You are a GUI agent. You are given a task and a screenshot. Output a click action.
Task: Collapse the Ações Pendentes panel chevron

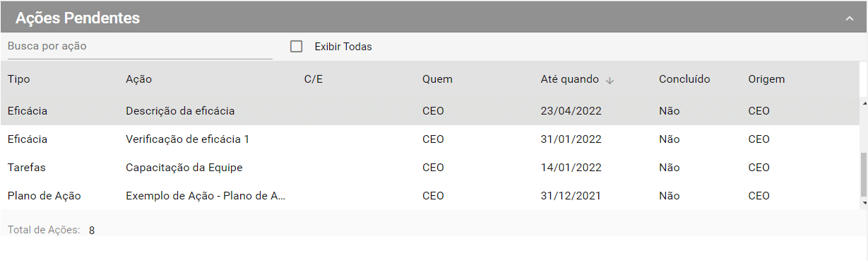[850, 19]
